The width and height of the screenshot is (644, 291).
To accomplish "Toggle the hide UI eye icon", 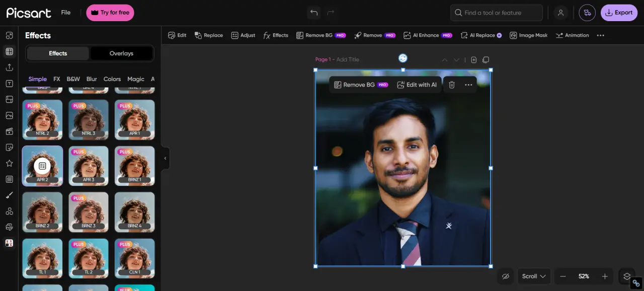I will click(x=506, y=276).
